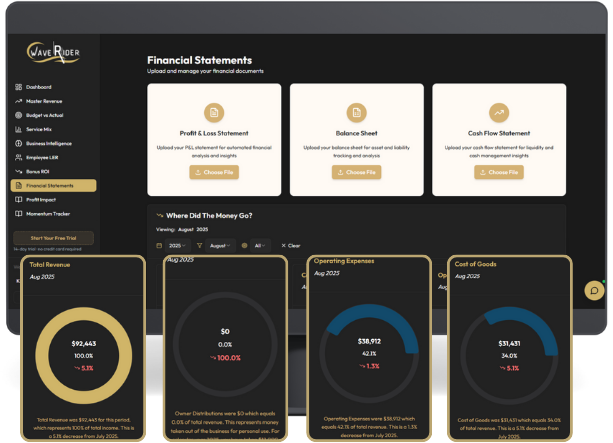Viewport: 613px width, 443px height.
Task: Click the Total Revenue card title
Action: point(50,265)
